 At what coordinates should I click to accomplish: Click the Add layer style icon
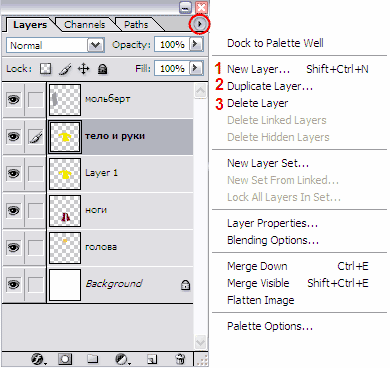[x=38, y=359]
